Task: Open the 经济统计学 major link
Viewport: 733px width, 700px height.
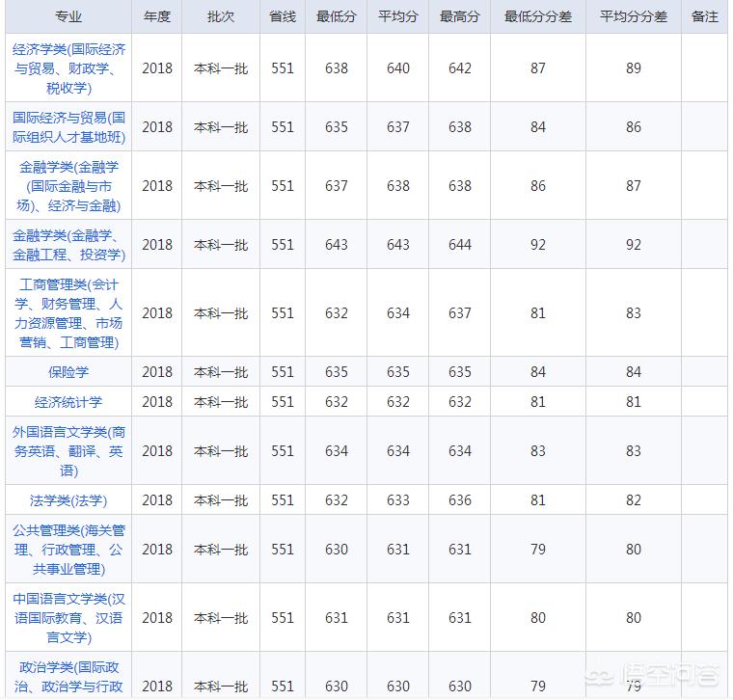Action: point(68,402)
